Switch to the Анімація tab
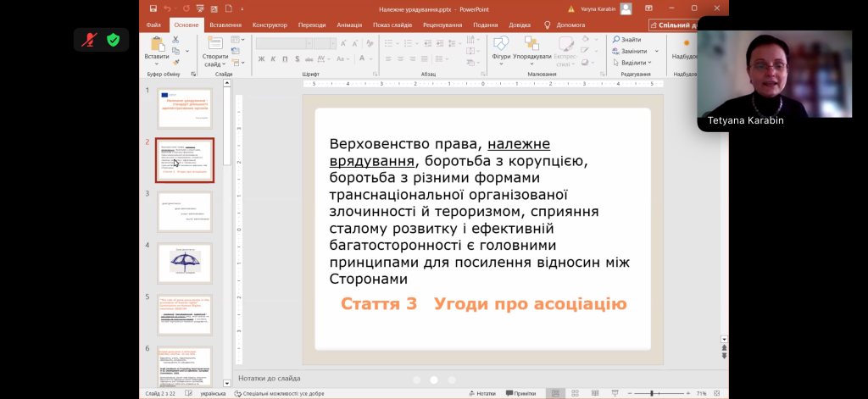868x399 pixels. click(x=348, y=25)
